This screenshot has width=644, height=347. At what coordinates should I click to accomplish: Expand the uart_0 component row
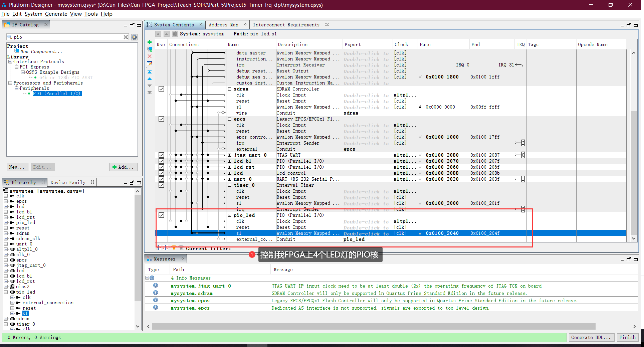point(230,179)
